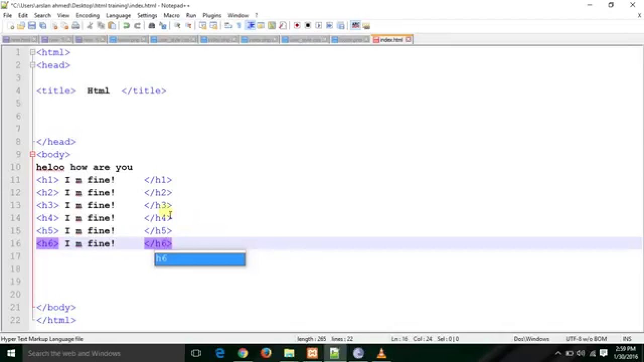
Task: Open the Encoding menu
Action: (x=88, y=16)
